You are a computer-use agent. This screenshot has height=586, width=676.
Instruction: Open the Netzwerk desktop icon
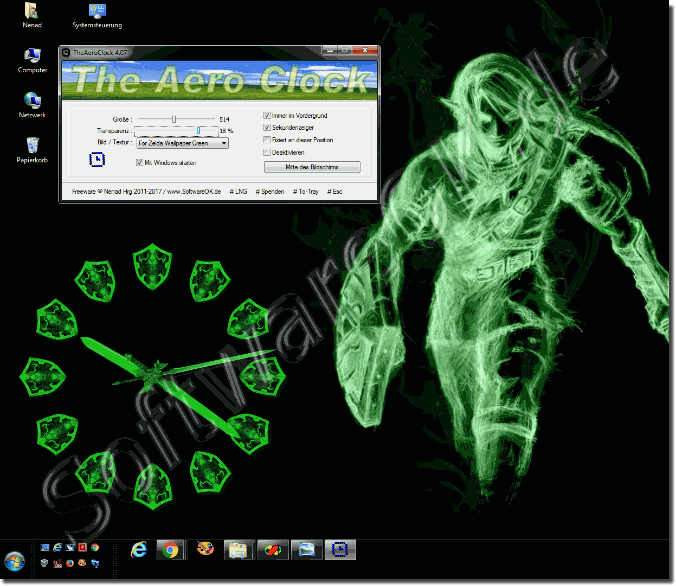(x=32, y=105)
